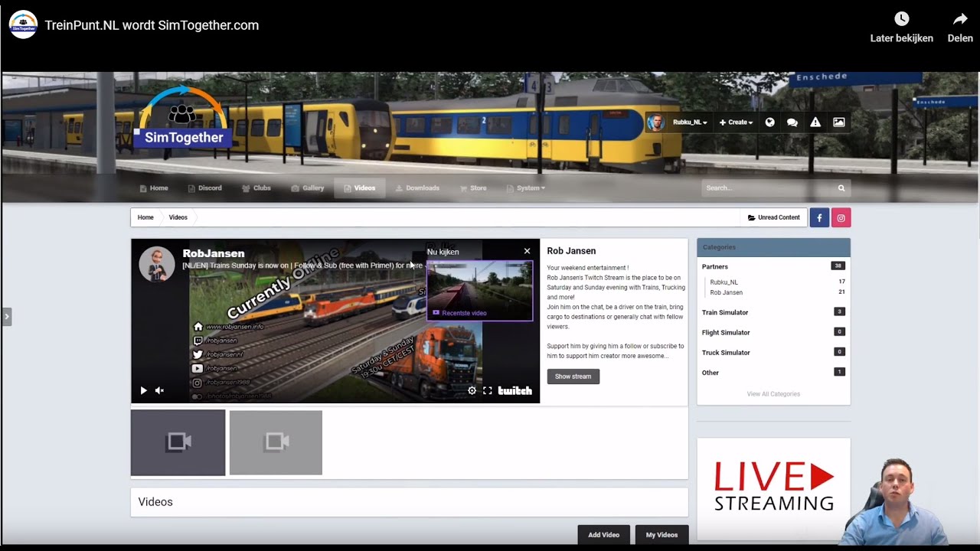Close the Nu kijken overlay

pos(527,251)
